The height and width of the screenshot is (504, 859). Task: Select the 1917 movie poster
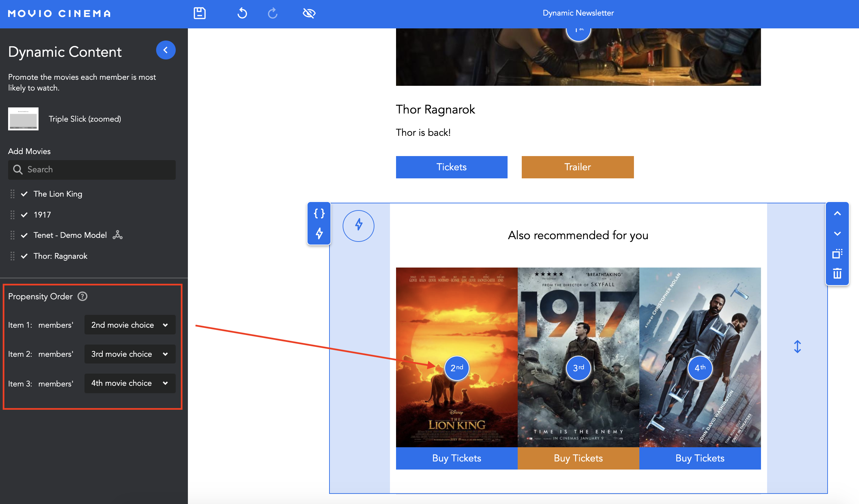pos(579,357)
